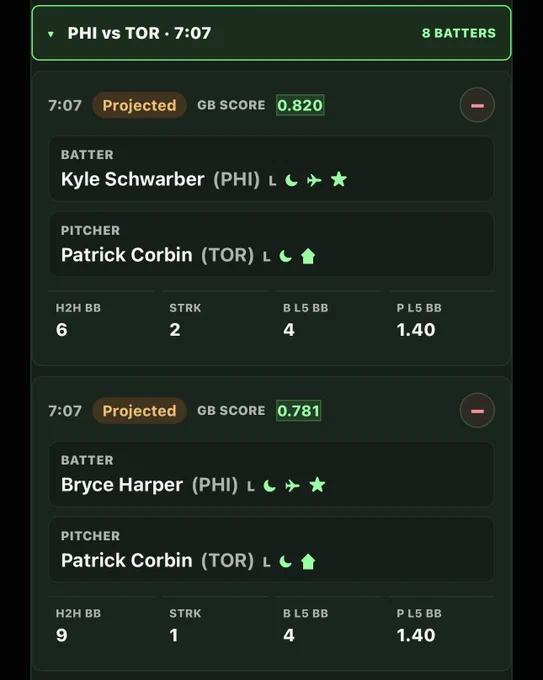
Task: Click the airplane icon beside Kyle Schwarber
Action: coord(314,180)
